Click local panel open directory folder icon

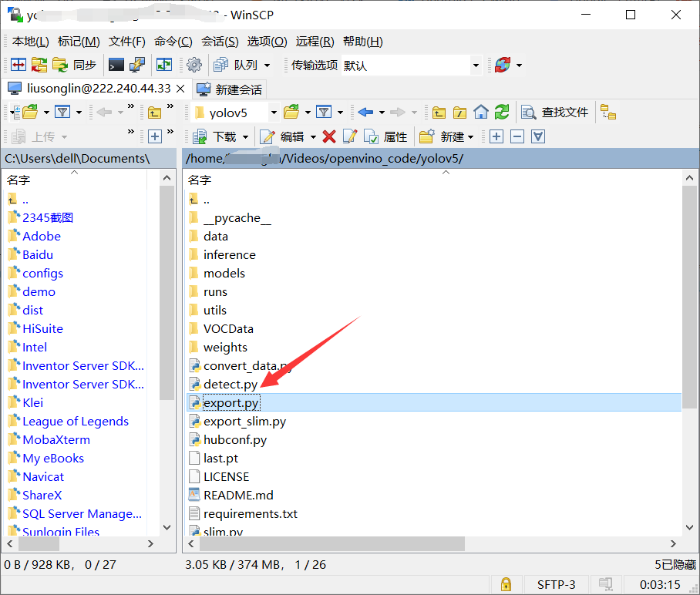tap(30, 112)
